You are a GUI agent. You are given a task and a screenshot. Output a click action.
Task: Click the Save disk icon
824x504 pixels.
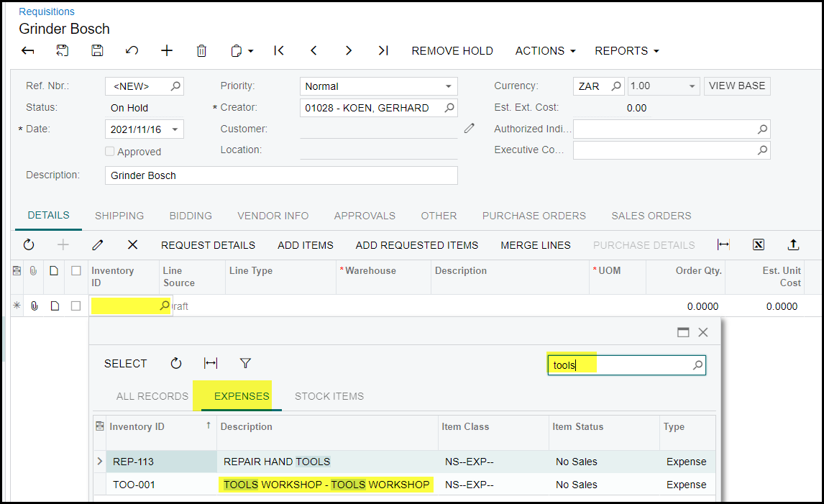pyautogui.click(x=97, y=50)
